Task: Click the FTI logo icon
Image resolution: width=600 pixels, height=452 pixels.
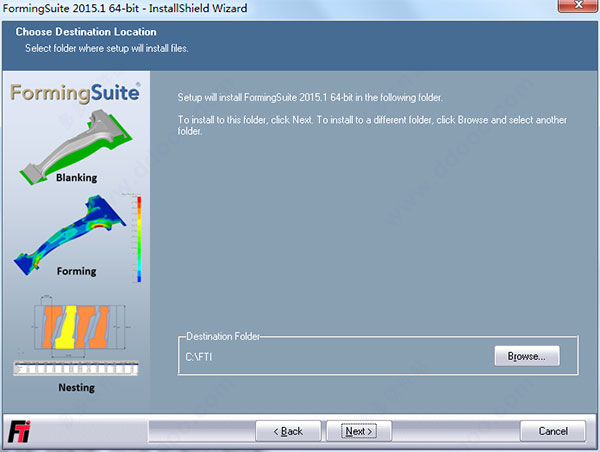Action: (19, 431)
